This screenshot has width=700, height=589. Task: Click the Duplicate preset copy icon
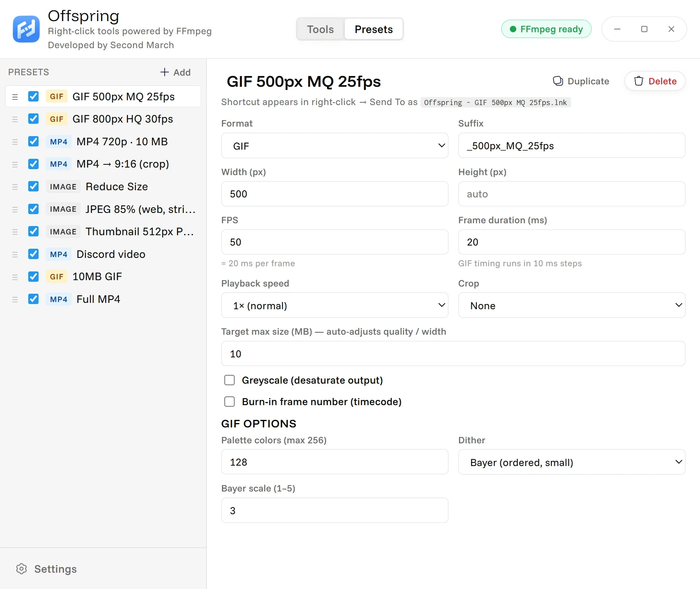pyautogui.click(x=558, y=81)
